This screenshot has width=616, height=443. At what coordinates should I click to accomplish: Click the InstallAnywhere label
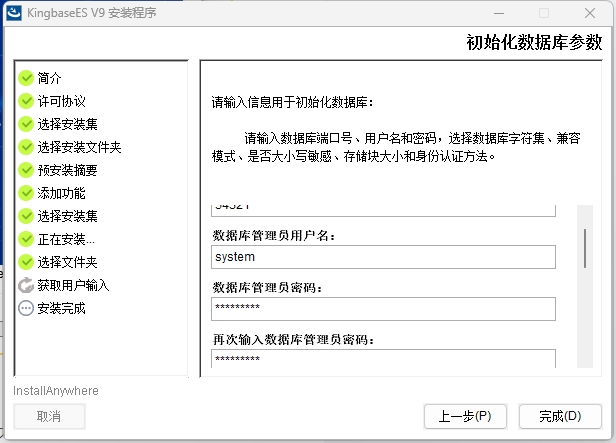coord(56,391)
